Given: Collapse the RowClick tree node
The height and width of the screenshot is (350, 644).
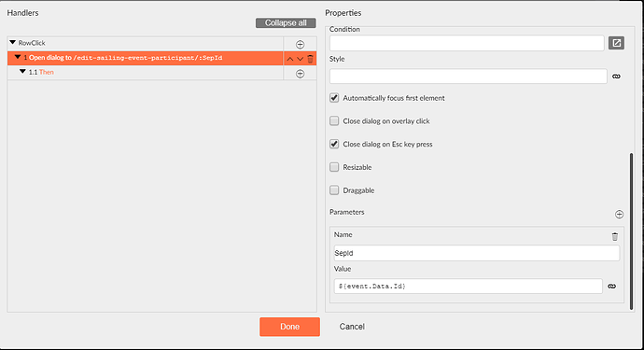Looking at the screenshot, I should click(13, 42).
